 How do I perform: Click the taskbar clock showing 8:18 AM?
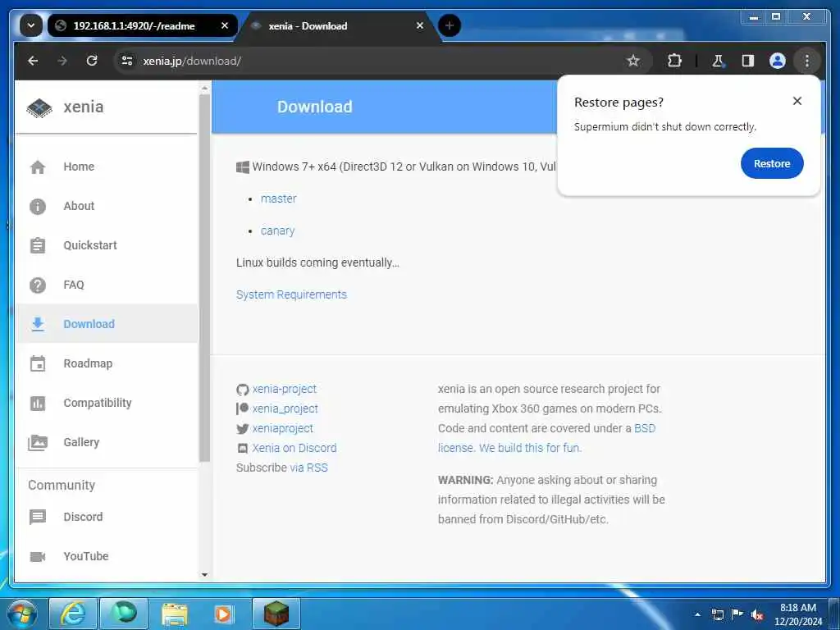pos(798,614)
